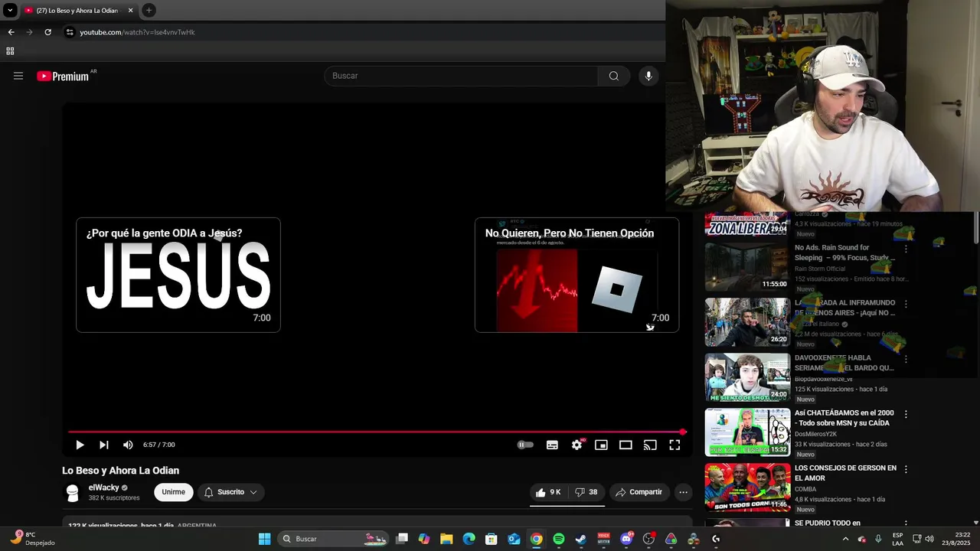Focus the Buscar search field on YouTube
The height and width of the screenshot is (551, 980).
coord(461,76)
